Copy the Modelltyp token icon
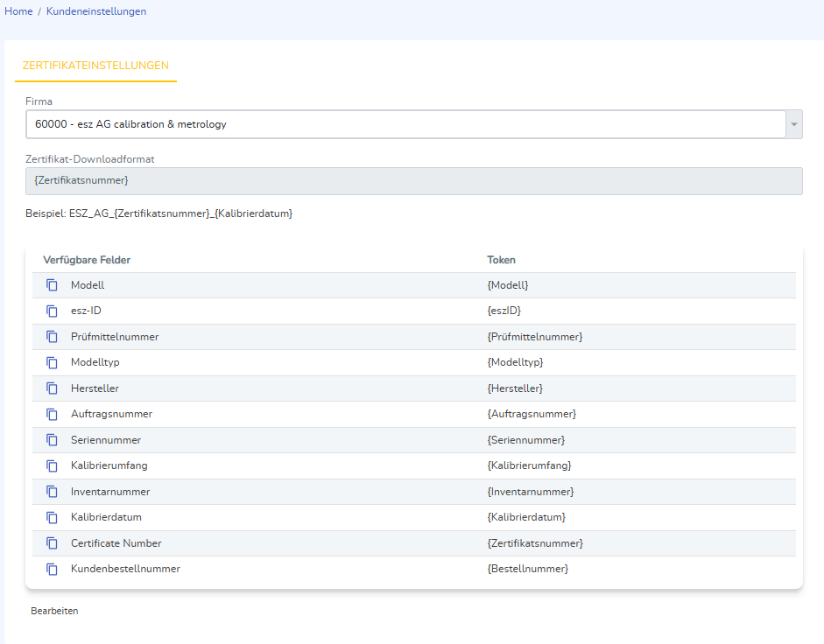Viewport: 824px width, 644px height. point(52,362)
